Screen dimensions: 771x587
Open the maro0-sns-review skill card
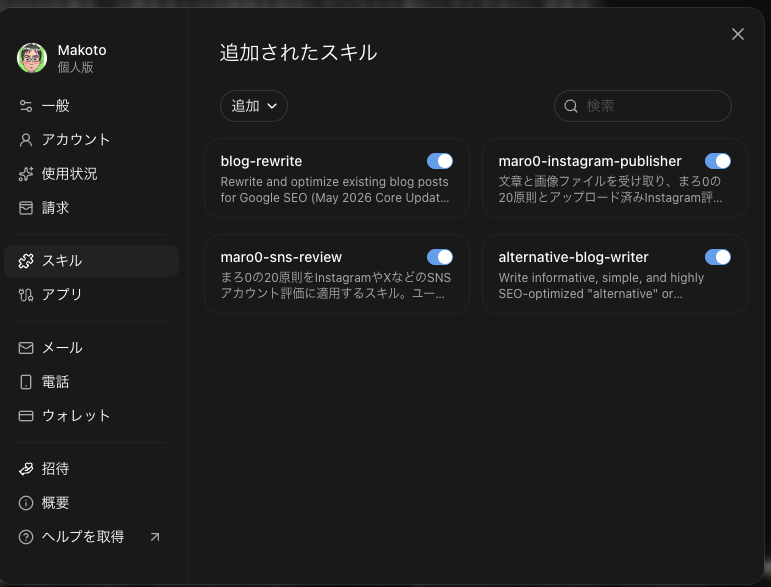(x=337, y=274)
